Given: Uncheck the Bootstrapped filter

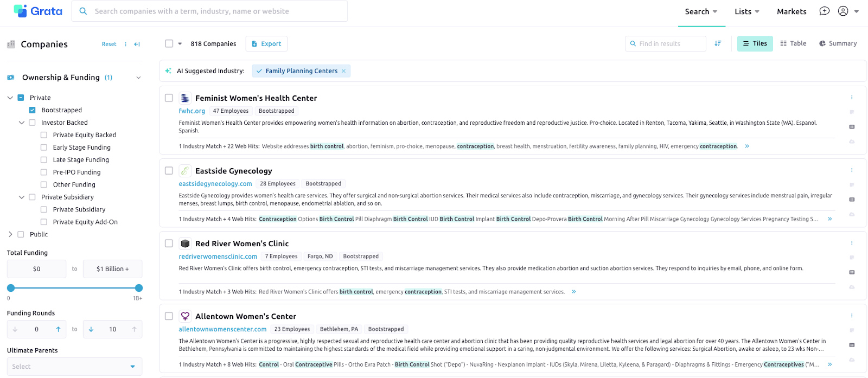Looking at the screenshot, I should pyautogui.click(x=32, y=110).
